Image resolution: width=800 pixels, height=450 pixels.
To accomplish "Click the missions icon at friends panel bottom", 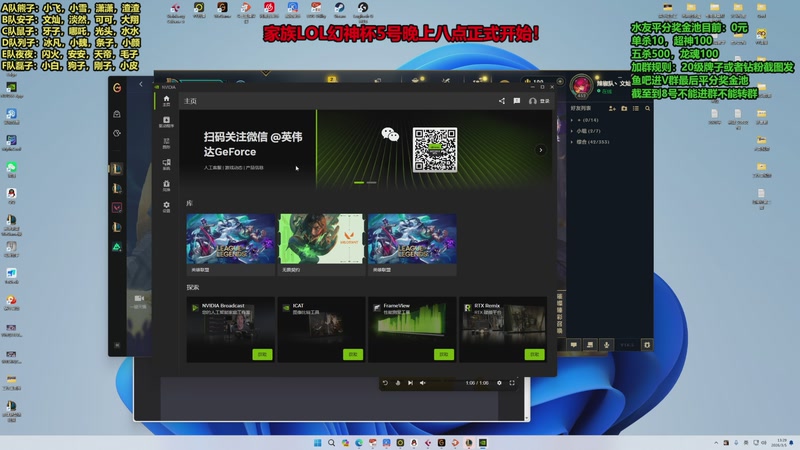I will tap(590, 345).
